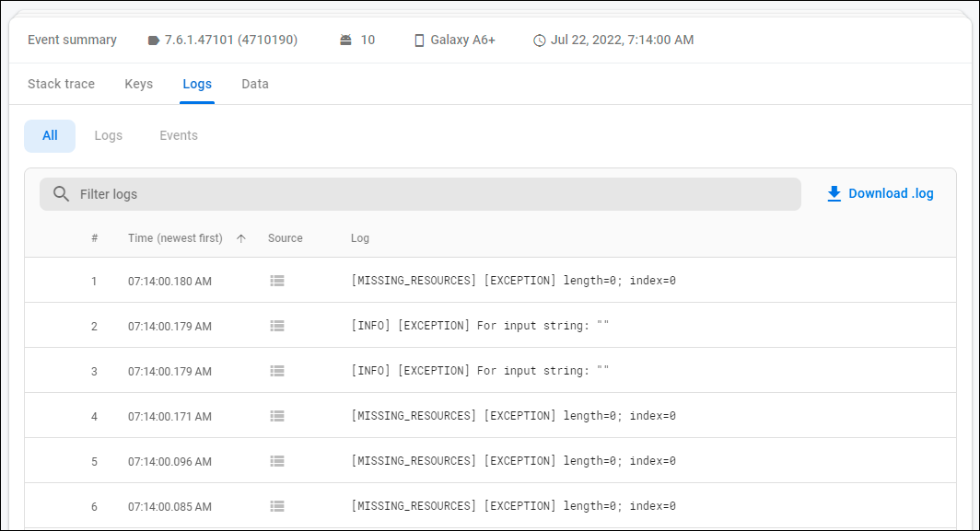Viewport: 980px width, 531px height.
Task: Click the Download .log link
Action: click(x=891, y=193)
